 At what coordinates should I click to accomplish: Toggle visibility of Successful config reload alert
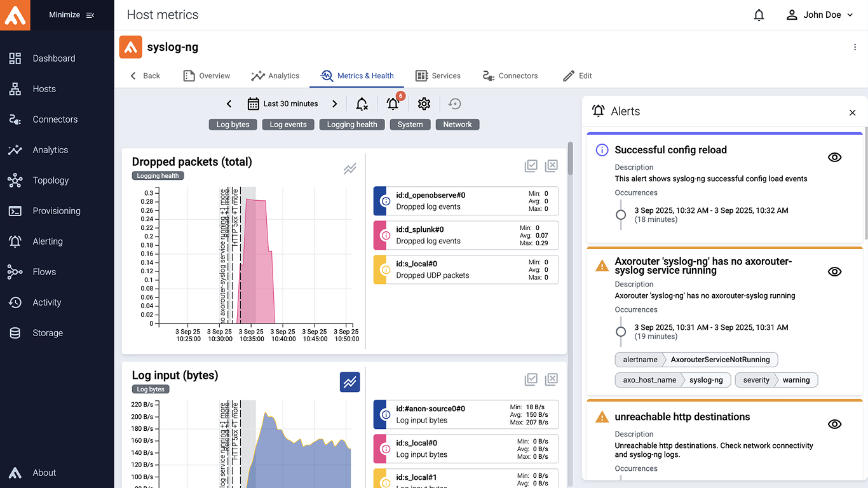[834, 157]
